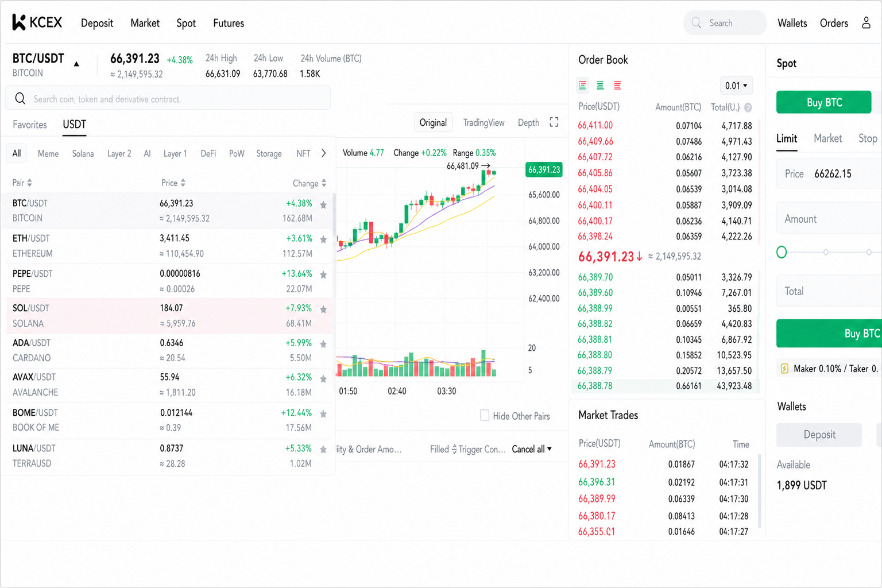Open the Deposit menu

97,23
